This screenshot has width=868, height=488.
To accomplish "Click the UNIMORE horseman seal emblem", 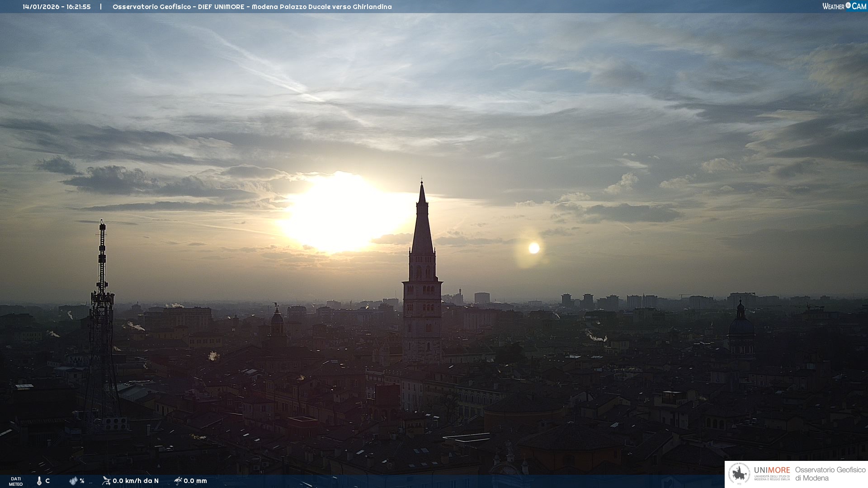I will click(739, 474).
